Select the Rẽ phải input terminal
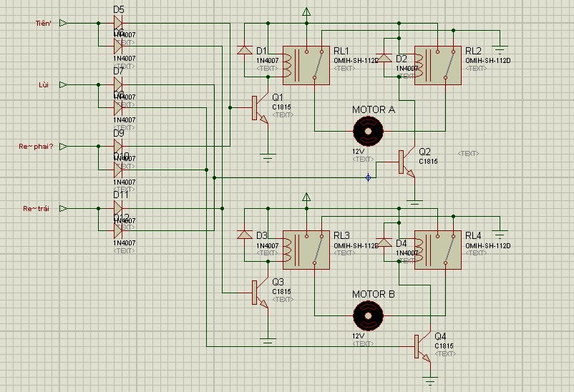The image size is (574, 392). pos(63,147)
